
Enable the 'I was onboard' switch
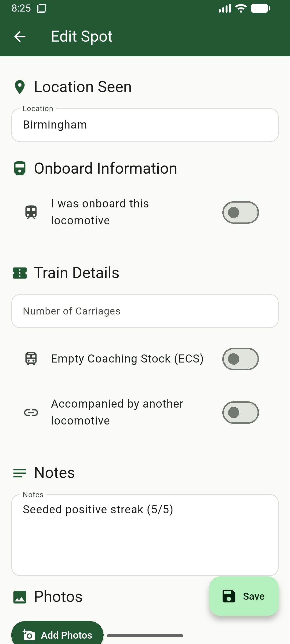point(240,213)
